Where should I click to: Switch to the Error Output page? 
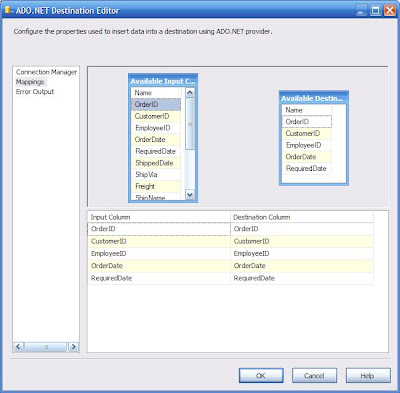[x=35, y=92]
